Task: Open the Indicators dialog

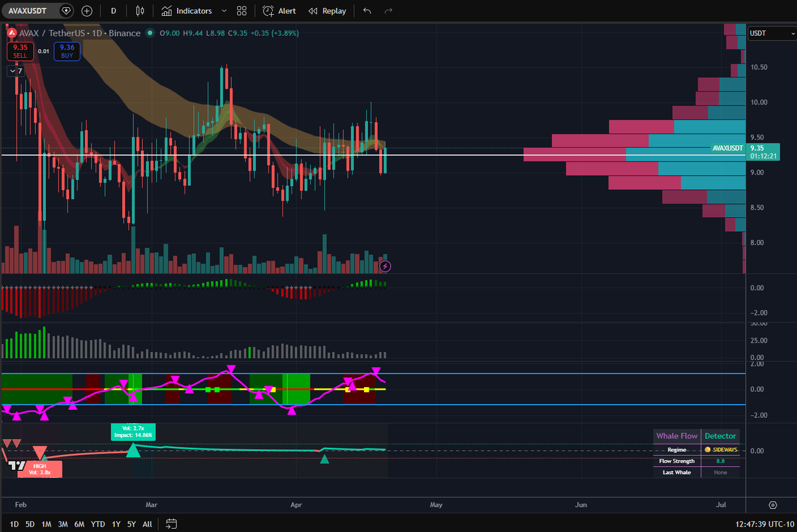Action: click(x=187, y=11)
